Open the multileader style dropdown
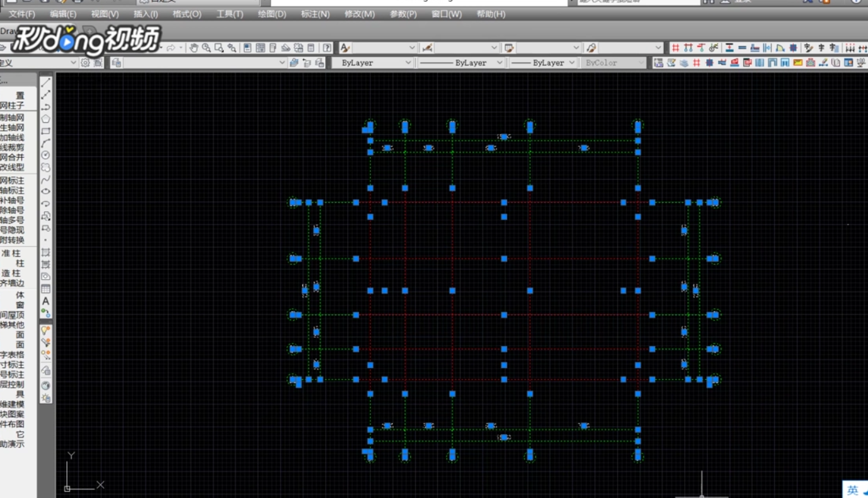 point(631,47)
